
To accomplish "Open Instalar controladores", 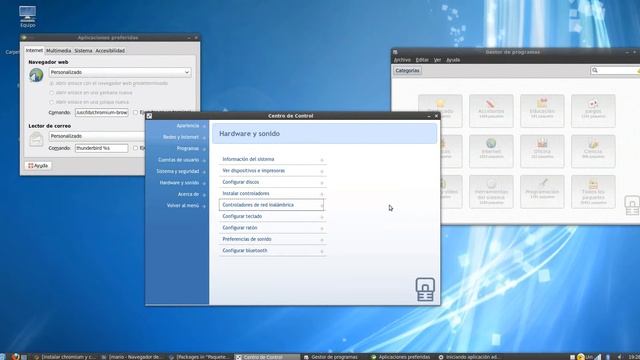I will [x=272, y=193].
